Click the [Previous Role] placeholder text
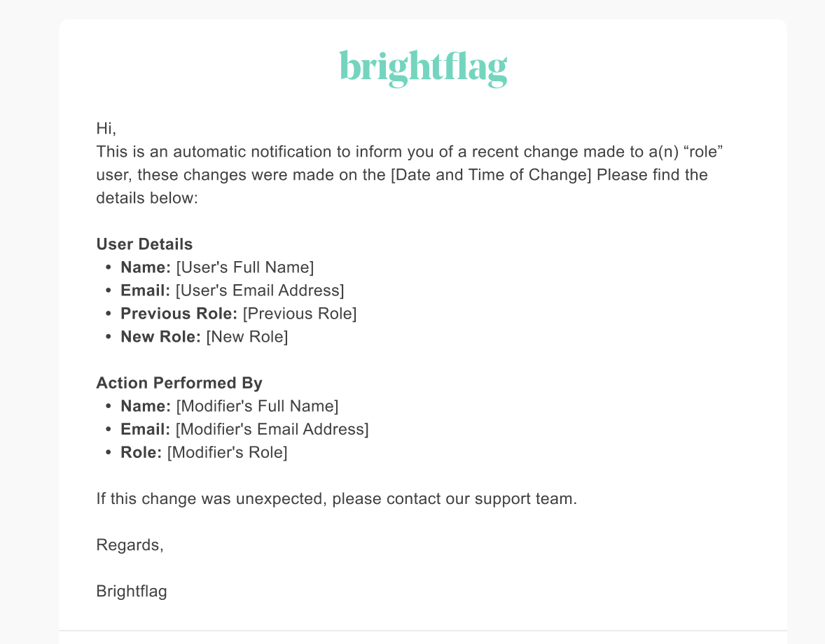This screenshot has width=825, height=644. 300,314
